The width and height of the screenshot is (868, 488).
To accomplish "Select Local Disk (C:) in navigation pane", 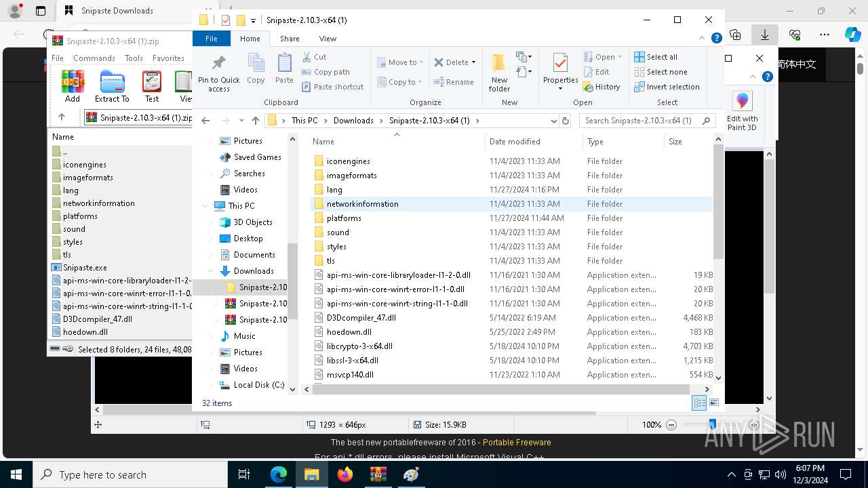I will 259,385.
